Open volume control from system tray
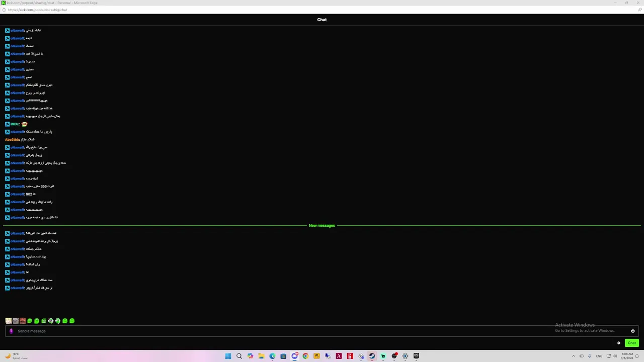Screen dimensions: 644x362 615,356
